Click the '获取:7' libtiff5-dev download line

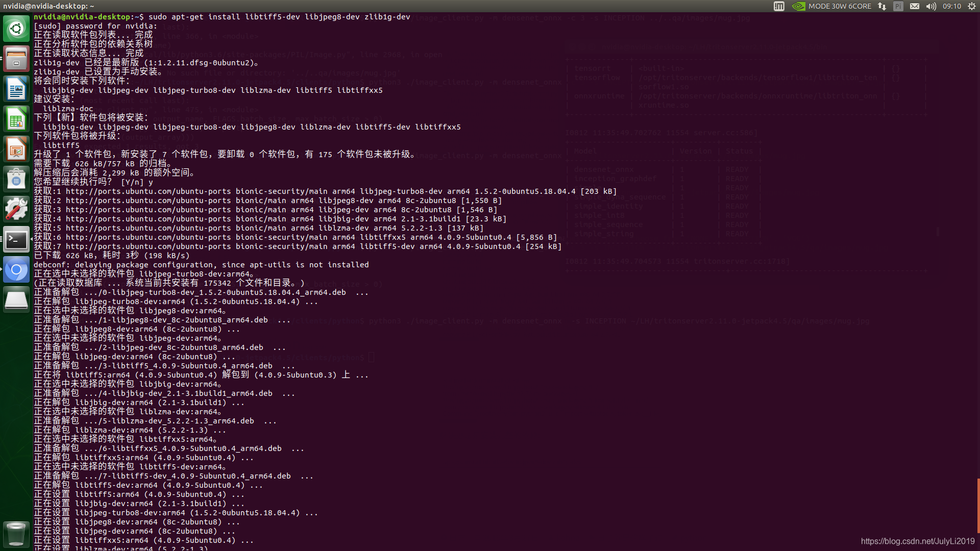(298, 246)
